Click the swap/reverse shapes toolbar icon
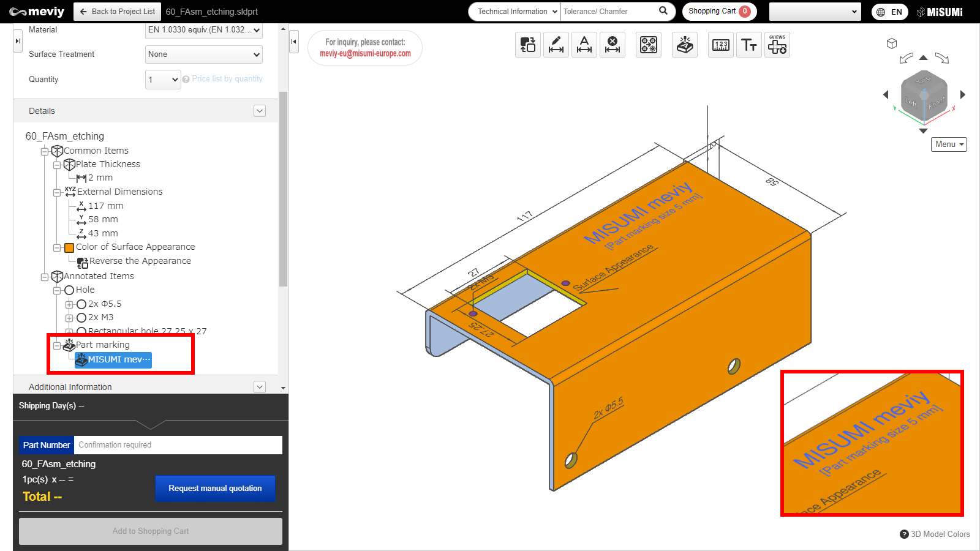This screenshot has width=980, height=551. click(x=528, y=45)
